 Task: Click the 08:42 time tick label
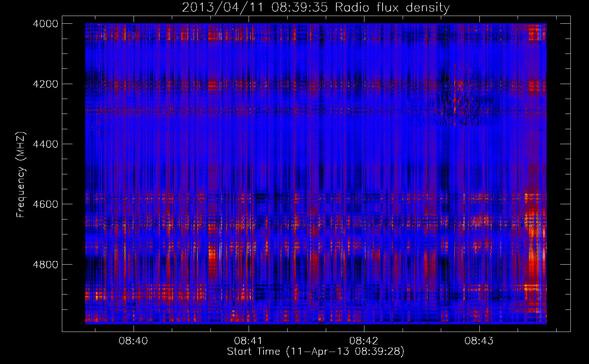pyautogui.click(x=364, y=341)
